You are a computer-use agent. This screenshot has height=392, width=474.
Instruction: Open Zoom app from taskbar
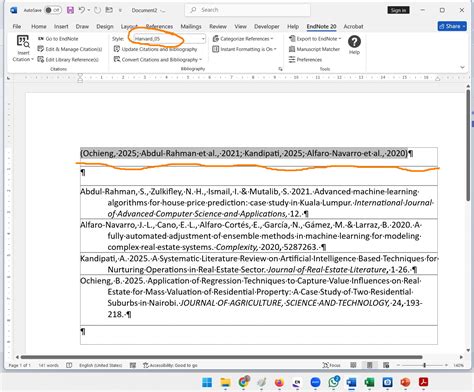pyautogui.click(x=315, y=382)
